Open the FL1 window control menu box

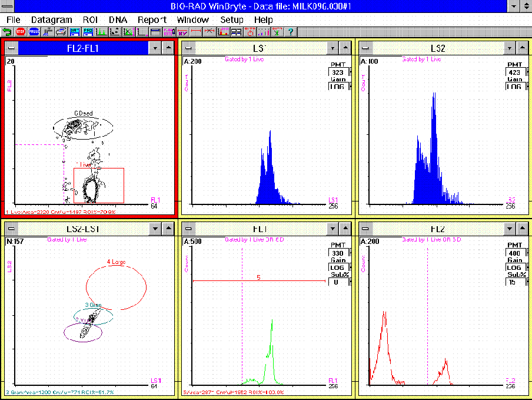point(188,228)
